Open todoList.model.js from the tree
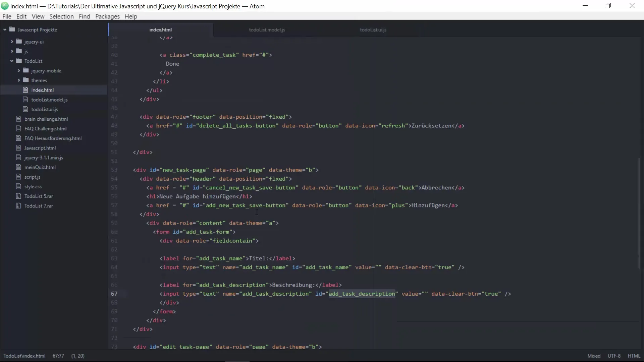This screenshot has height=362, width=644. click(x=49, y=100)
